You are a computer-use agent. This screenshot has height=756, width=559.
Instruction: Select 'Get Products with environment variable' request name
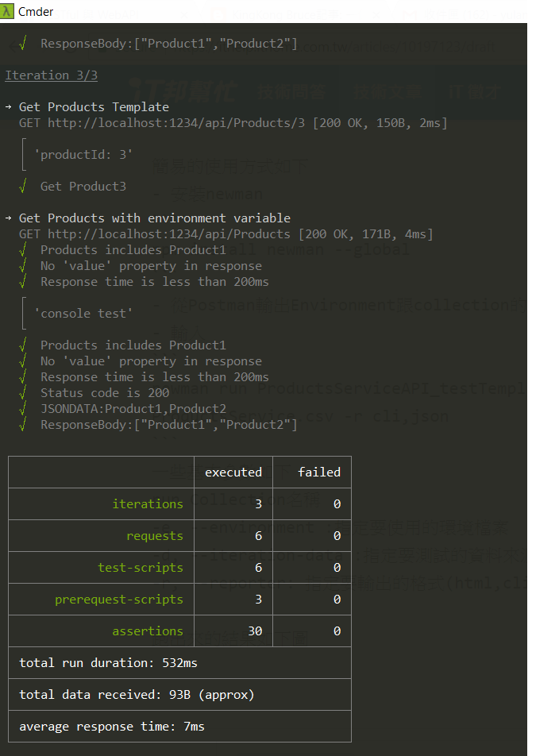[x=155, y=218]
